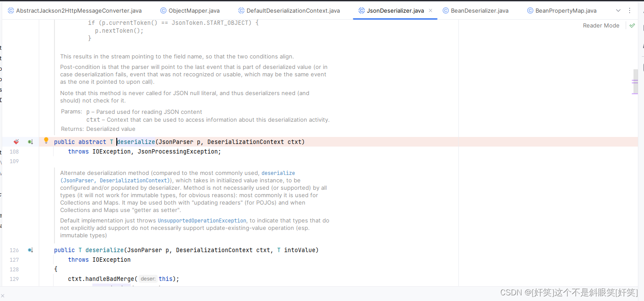Click overriding-method gutter arrow at line 126
644x301 pixels.
pos(30,250)
